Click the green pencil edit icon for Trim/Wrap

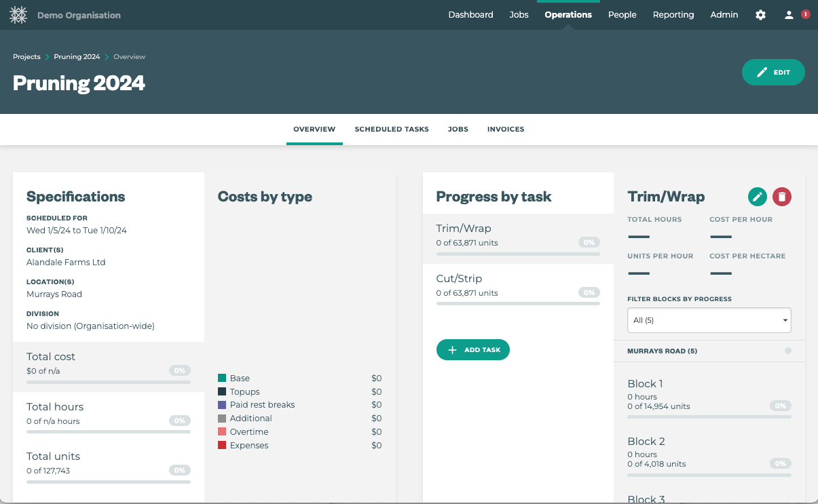pos(757,197)
